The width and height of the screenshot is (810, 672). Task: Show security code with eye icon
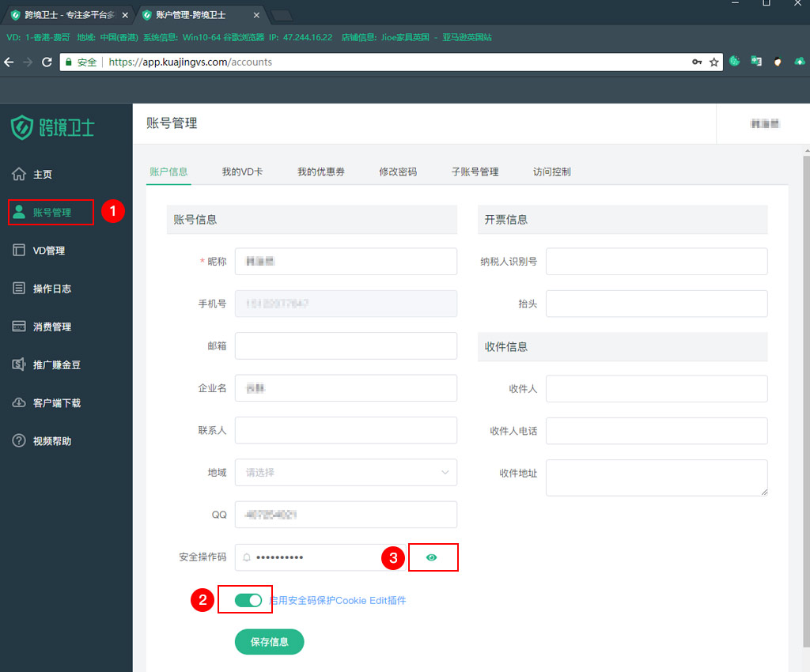[431, 557]
